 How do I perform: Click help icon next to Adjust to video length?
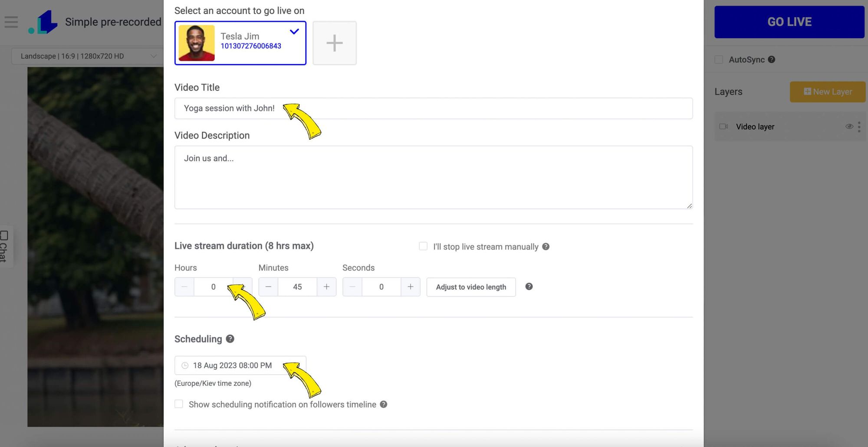click(529, 287)
